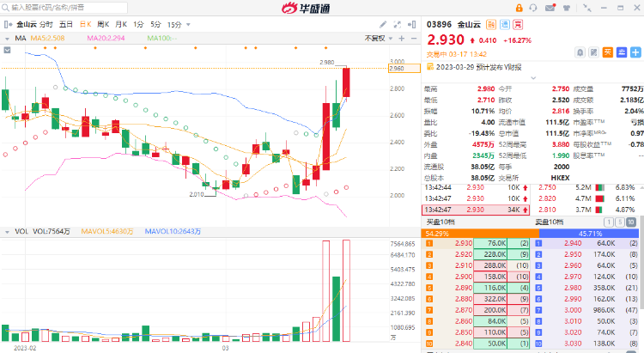Click the 买盘10档 bid header
The width and height of the screenshot is (644, 353).
coord(440,222)
